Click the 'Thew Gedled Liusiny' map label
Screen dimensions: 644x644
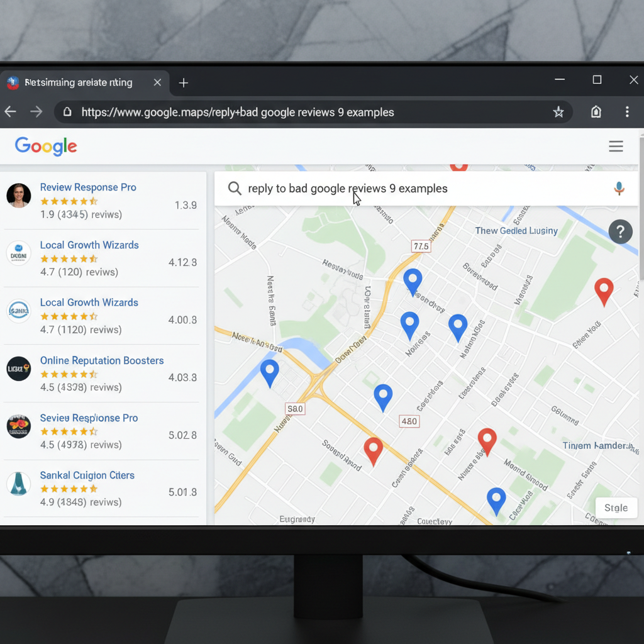[x=516, y=231]
